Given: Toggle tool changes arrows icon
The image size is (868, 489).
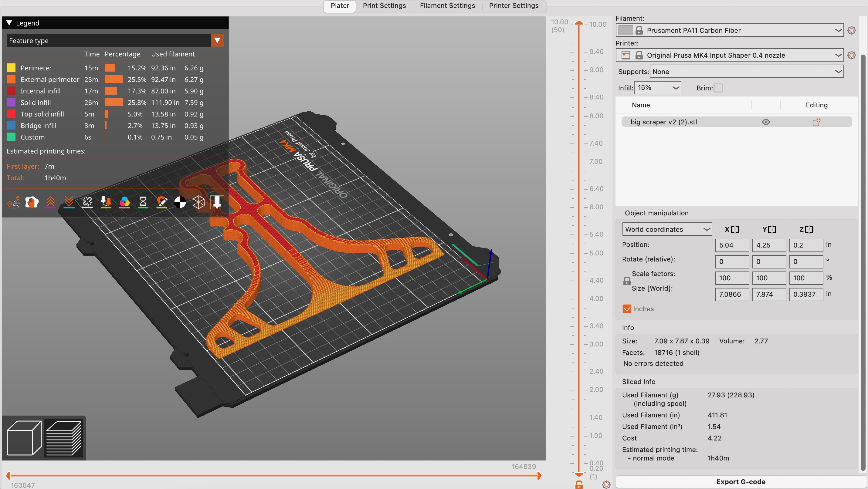Looking at the screenshot, I should (106, 202).
